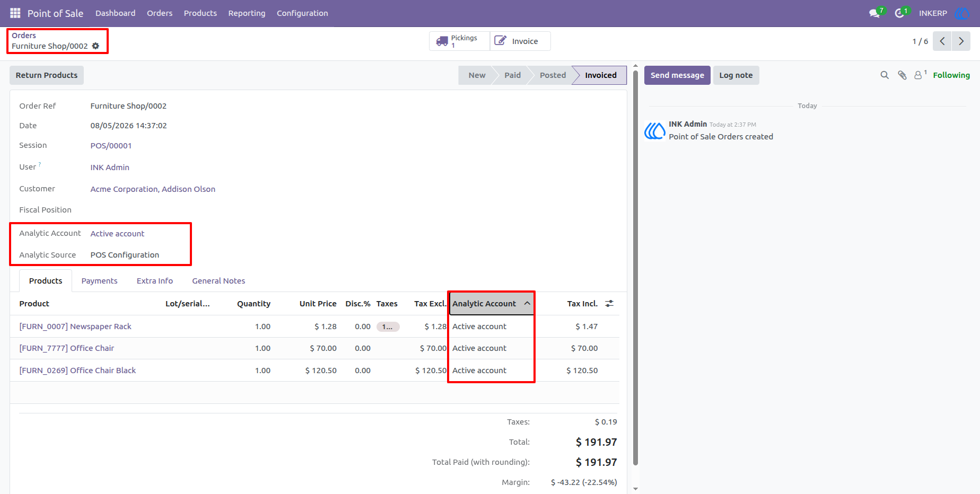980x494 pixels.
Task: Open customer Acme Corporation, Addison Olson
Action: (153, 189)
